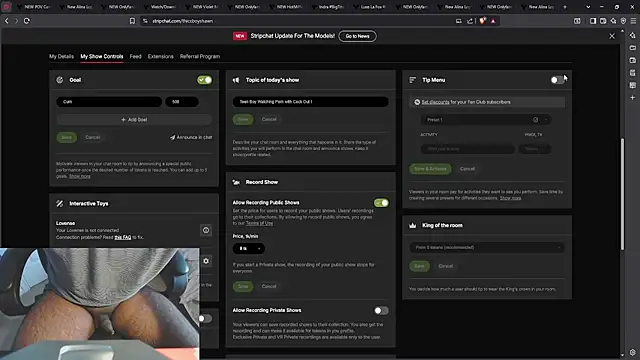Viewport: 640px width, 360px height.
Task: Click the crown icon beside King of the room
Action: tap(412, 225)
